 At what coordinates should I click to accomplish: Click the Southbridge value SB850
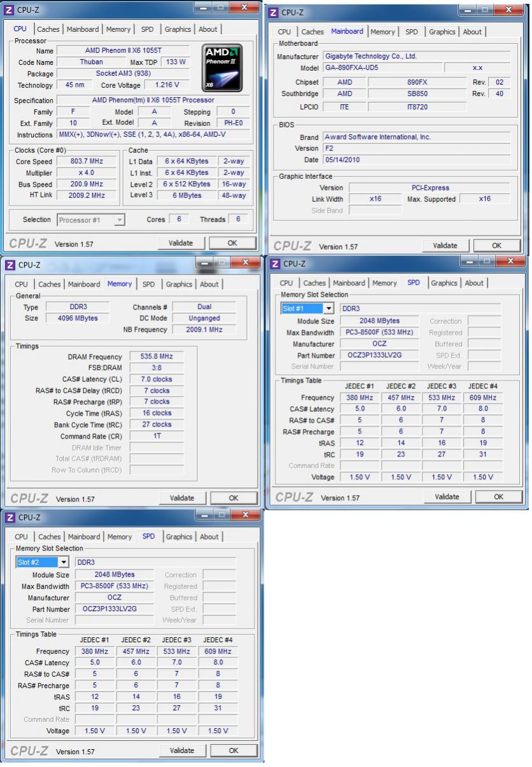[x=417, y=94]
